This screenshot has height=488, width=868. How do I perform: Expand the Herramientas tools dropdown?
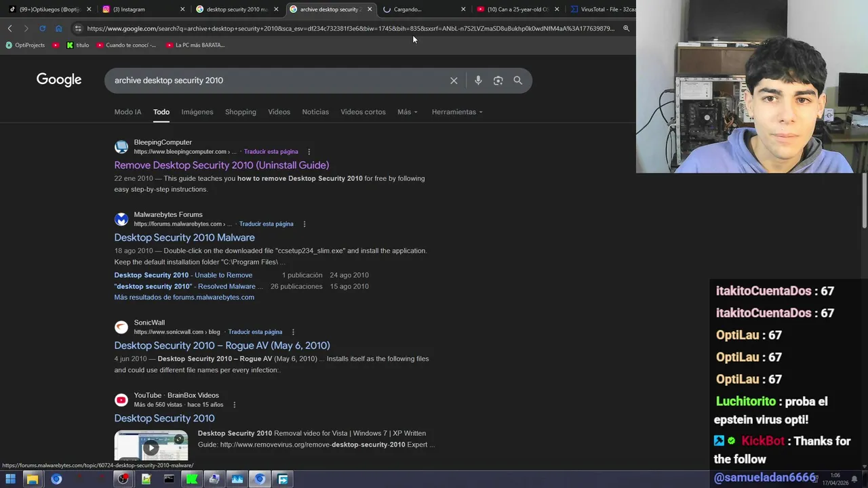pyautogui.click(x=457, y=112)
